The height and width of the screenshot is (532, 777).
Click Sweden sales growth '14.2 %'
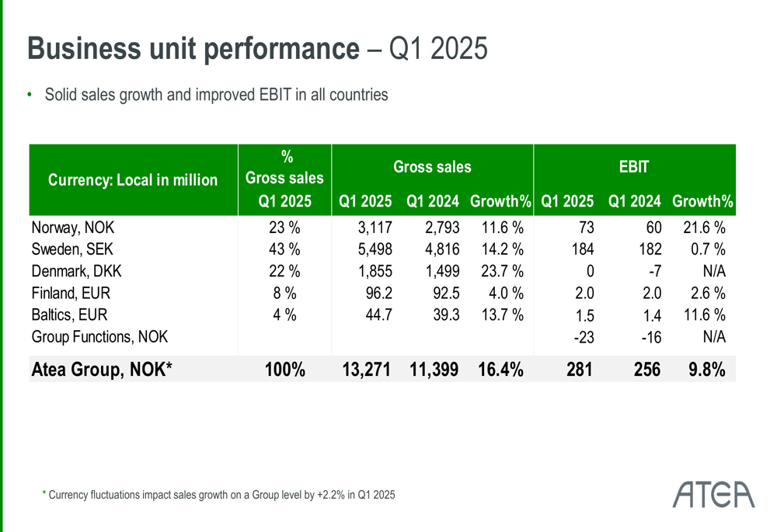pyautogui.click(x=503, y=249)
